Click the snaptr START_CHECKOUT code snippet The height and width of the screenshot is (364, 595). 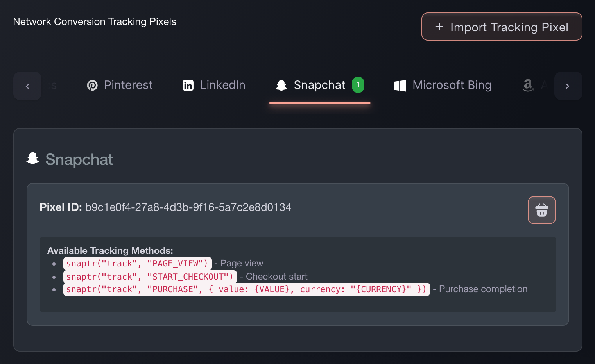tap(150, 277)
